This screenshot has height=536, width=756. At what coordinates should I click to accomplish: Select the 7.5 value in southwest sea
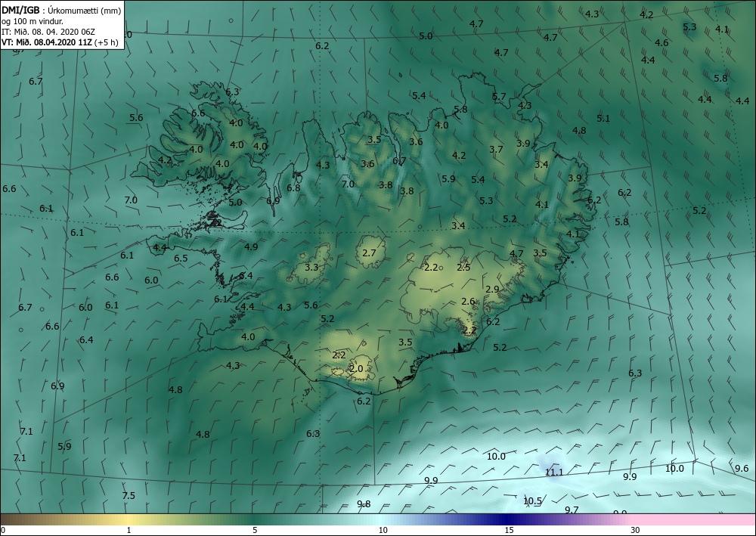(x=129, y=495)
